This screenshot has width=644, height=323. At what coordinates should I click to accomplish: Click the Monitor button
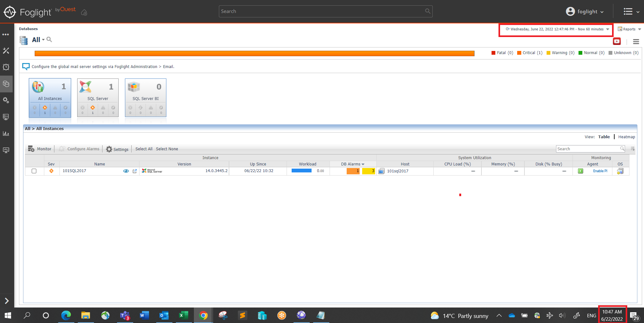point(40,149)
